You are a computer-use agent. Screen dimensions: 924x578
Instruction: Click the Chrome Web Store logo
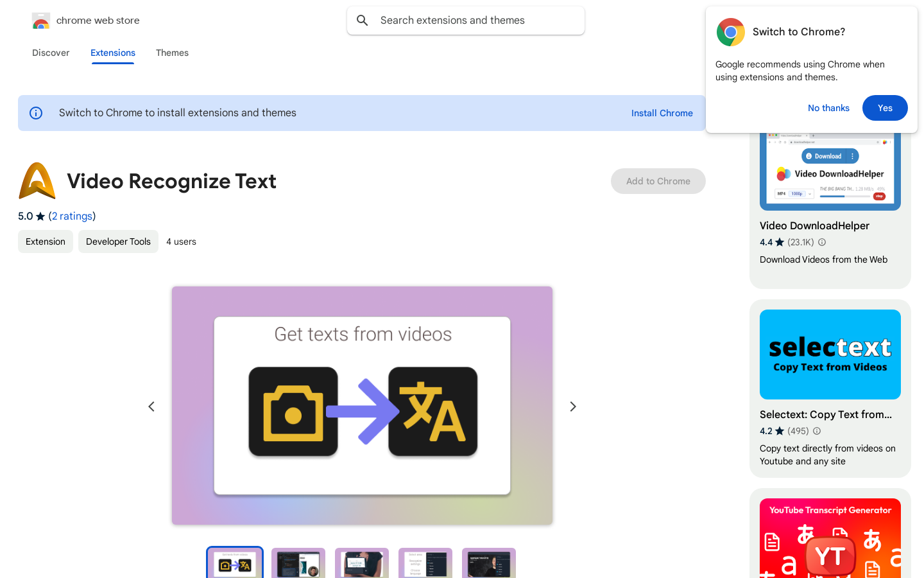[x=41, y=21]
